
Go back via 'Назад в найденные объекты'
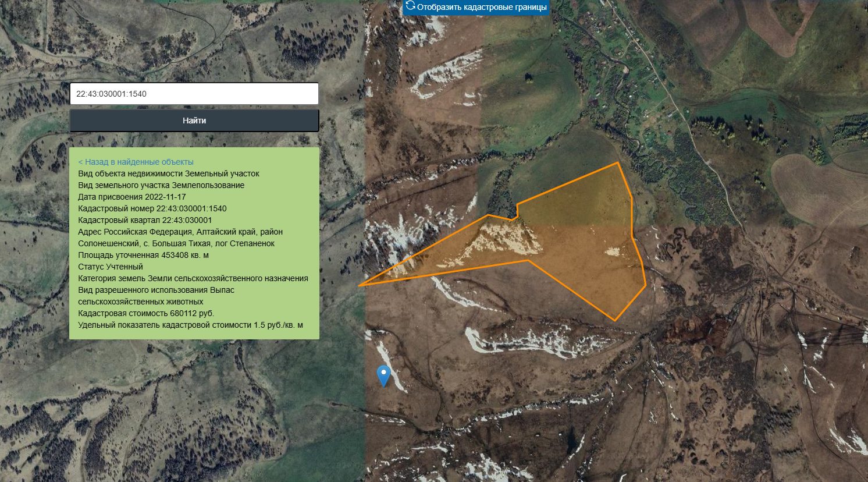136,162
